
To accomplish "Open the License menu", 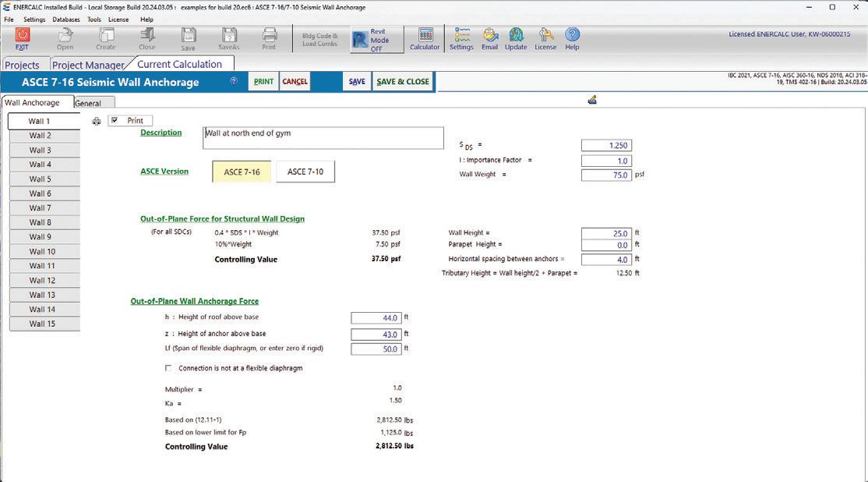I will coord(118,19).
